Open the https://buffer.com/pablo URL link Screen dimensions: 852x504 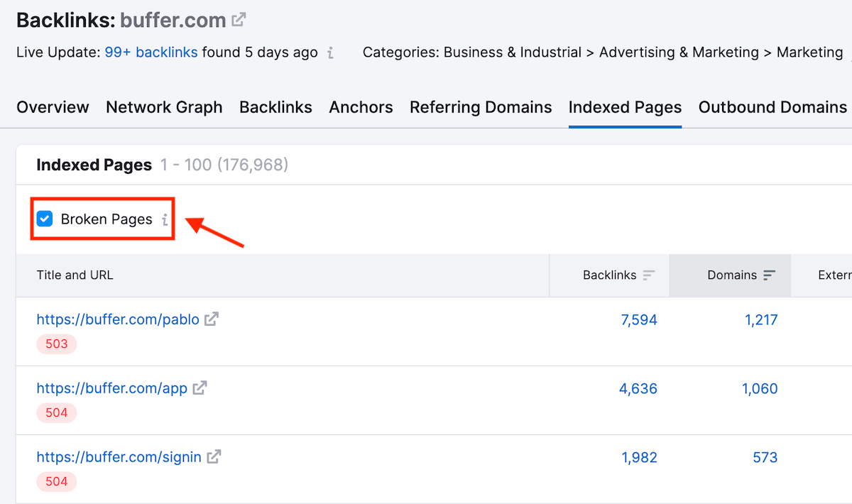(118, 319)
